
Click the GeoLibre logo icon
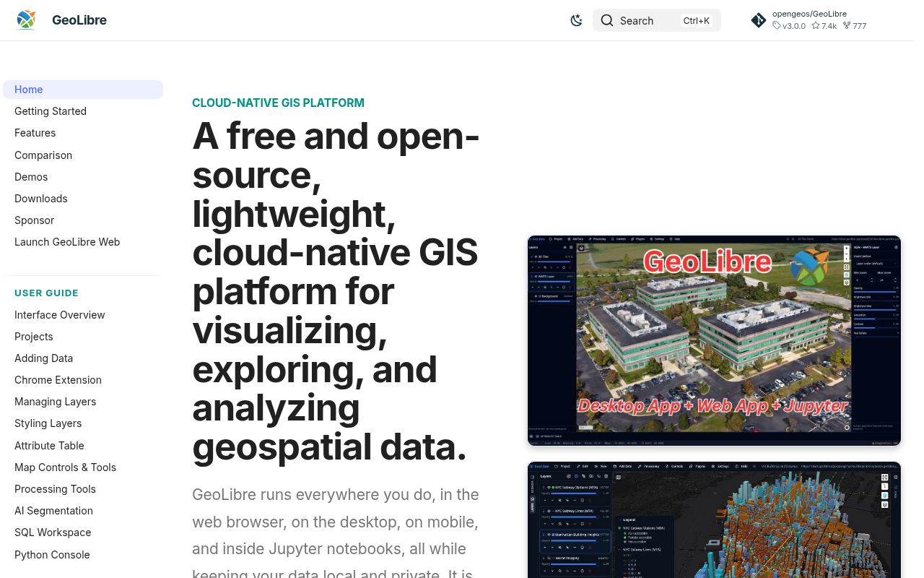26,20
